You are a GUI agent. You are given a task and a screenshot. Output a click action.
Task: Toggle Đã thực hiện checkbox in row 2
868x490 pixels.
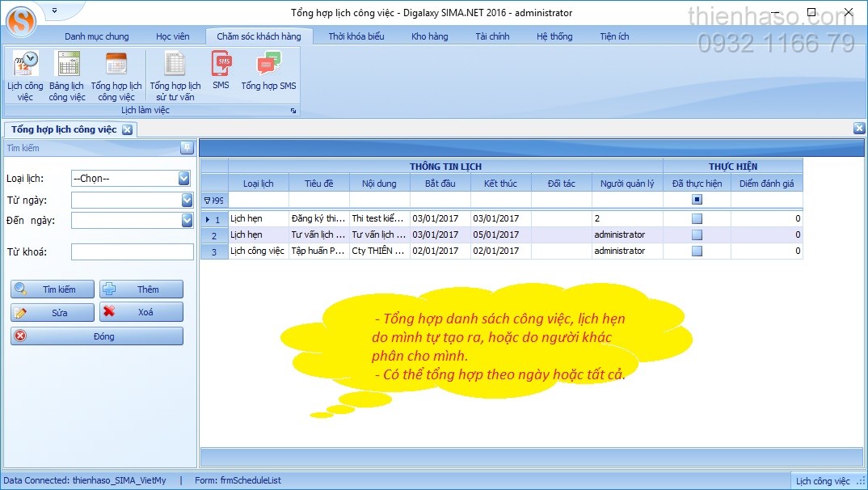(697, 234)
